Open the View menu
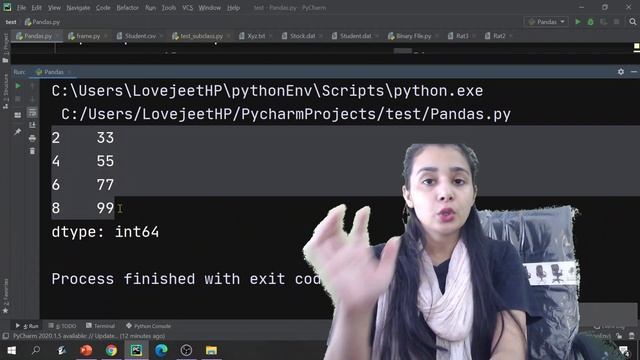This screenshot has height=360, width=640. [x=54, y=8]
